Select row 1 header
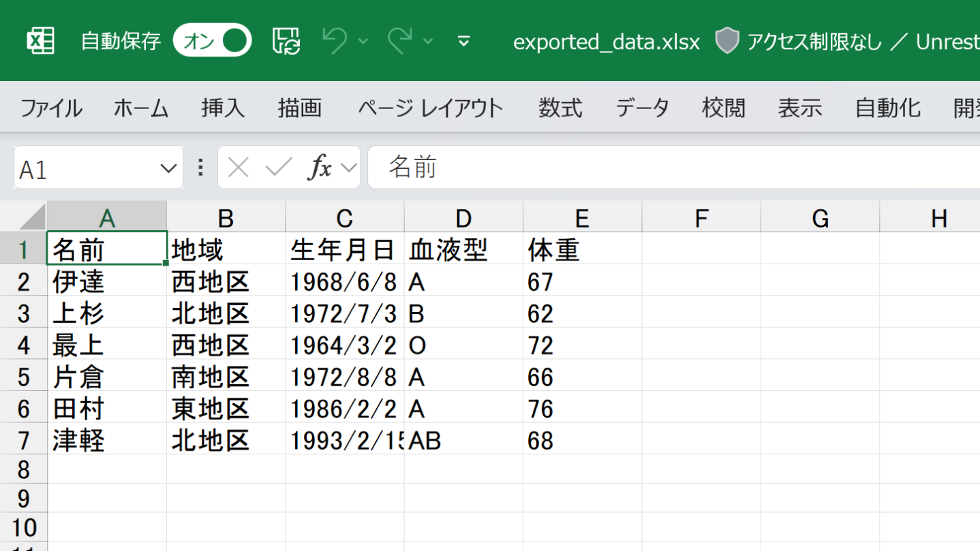 pyautogui.click(x=23, y=249)
